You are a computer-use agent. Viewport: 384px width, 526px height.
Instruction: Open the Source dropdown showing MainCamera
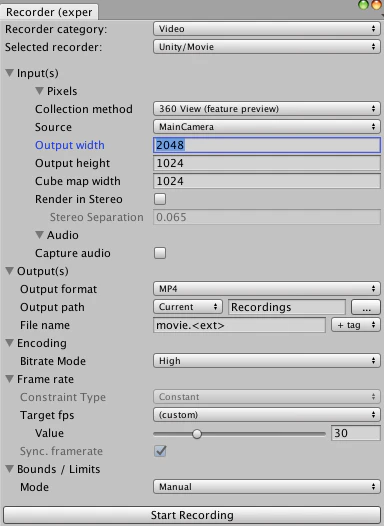pyautogui.click(x=267, y=127)
